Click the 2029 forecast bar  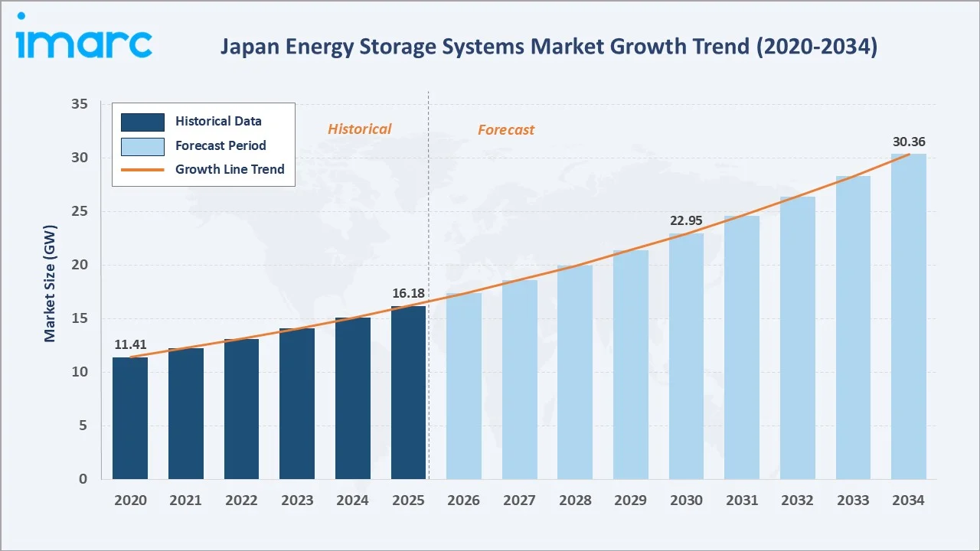point(631,364)
